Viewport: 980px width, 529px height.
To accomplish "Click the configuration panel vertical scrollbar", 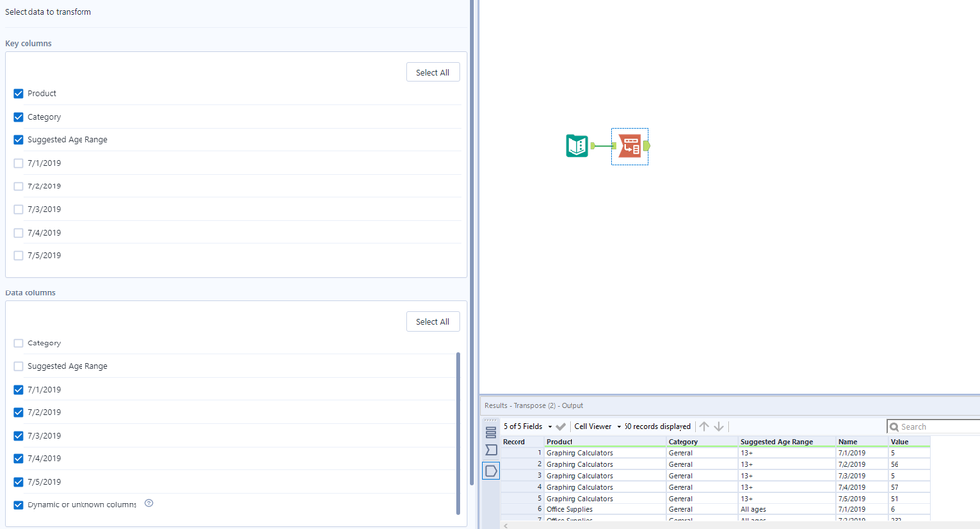I will (472, 242).
